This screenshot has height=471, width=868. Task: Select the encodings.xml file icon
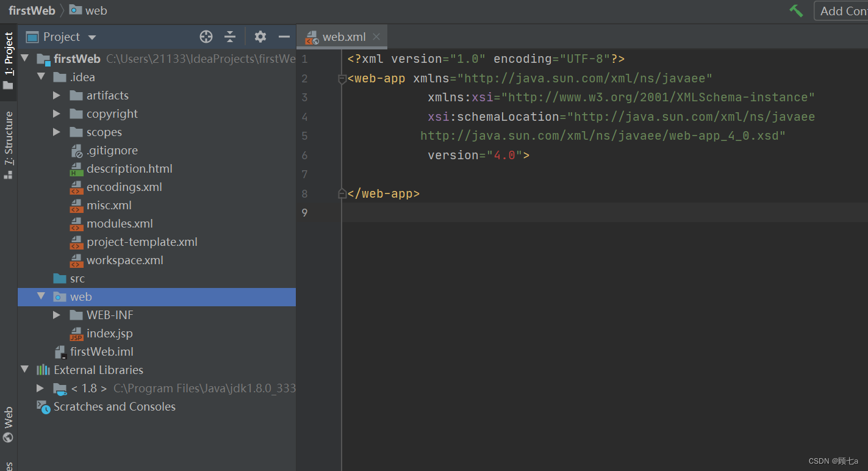click(76, 187)
